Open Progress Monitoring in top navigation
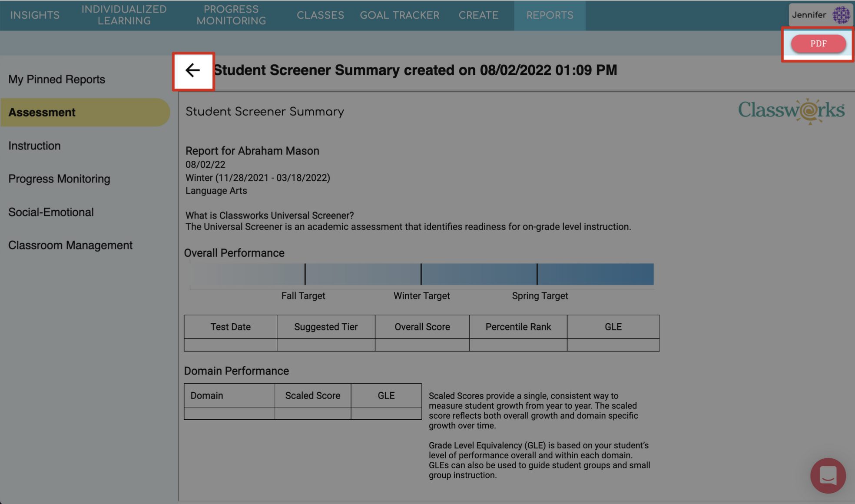The height and width of the screenshot is (504, 855). click(x=231, y=15)
